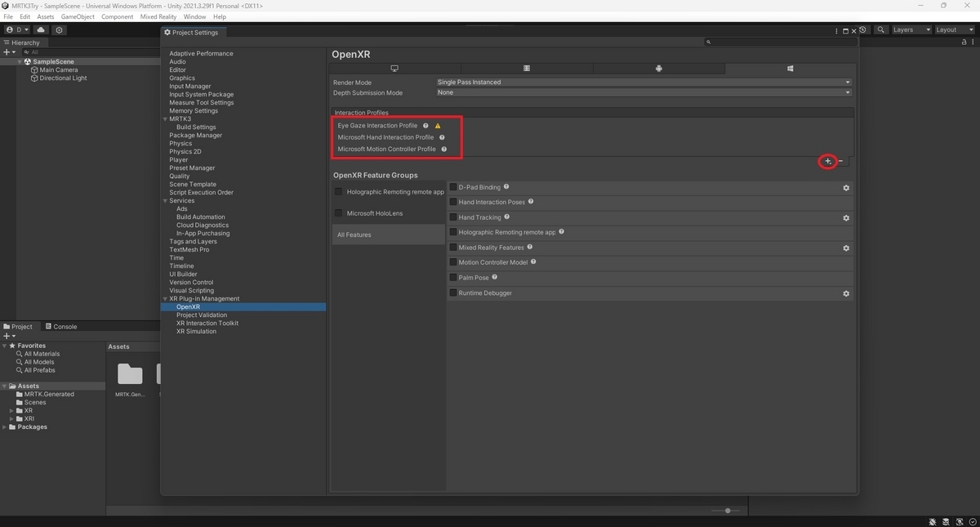Open Hand Tracking settings gear
Image resolution: width=980 pixels, height=527 pixels.
(x=846, y=218)
